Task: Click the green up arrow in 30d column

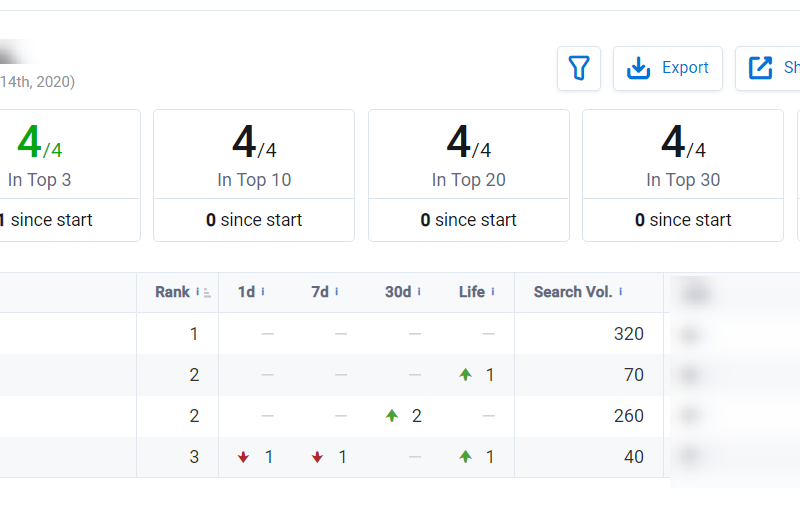Action: (x=392, y=416)
